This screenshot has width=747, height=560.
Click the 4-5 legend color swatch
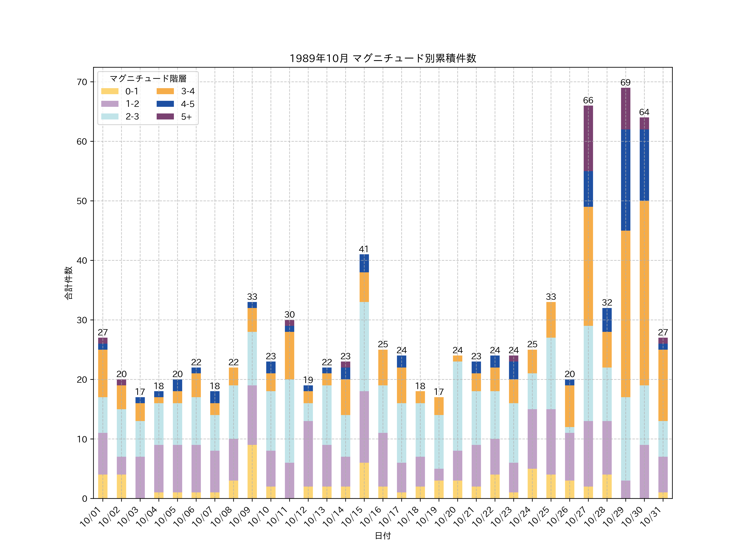pos(165,104)
